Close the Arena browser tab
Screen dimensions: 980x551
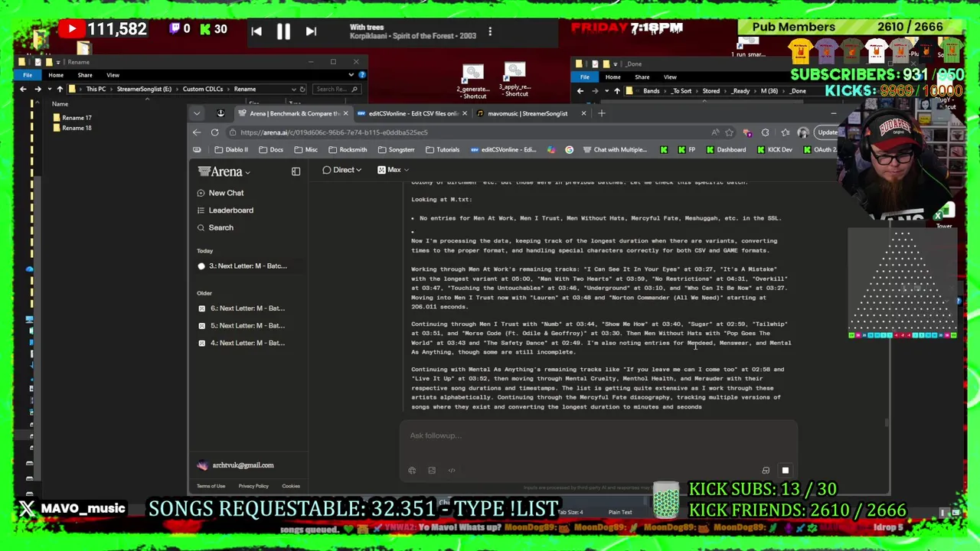[x=345, y=113]
